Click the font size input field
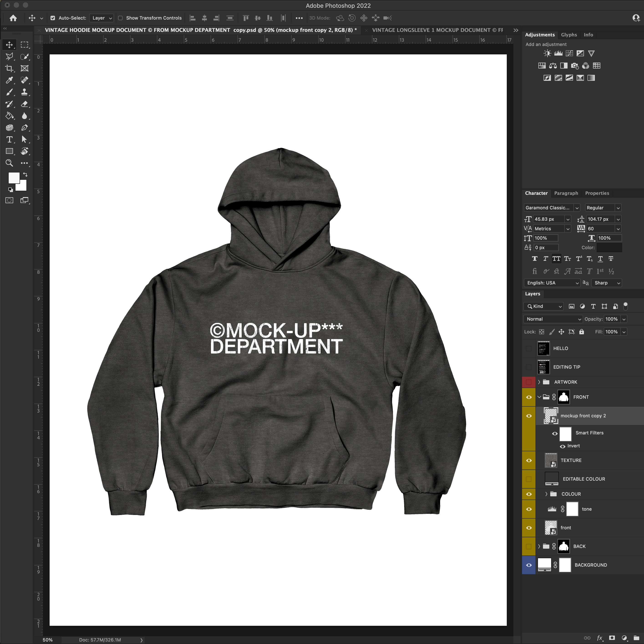The image size is (644, 644). pyautogui.click(x=548, y=219)
